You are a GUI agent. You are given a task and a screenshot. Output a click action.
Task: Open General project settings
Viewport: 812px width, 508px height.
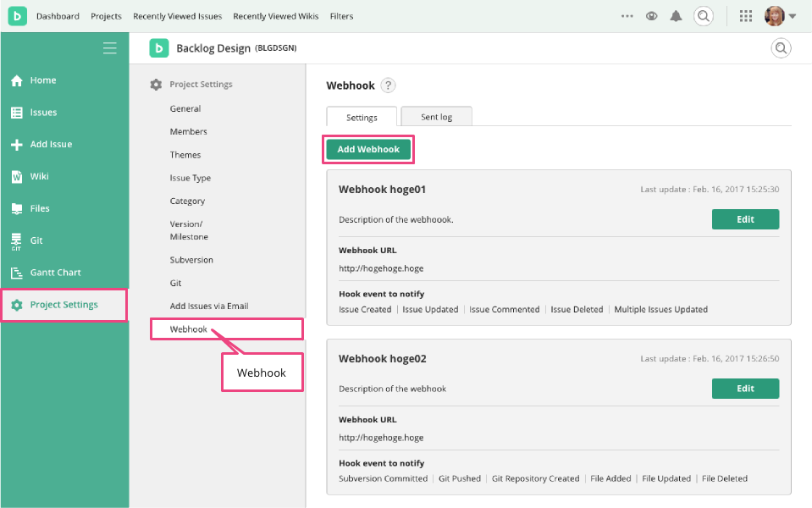point(185,108)
